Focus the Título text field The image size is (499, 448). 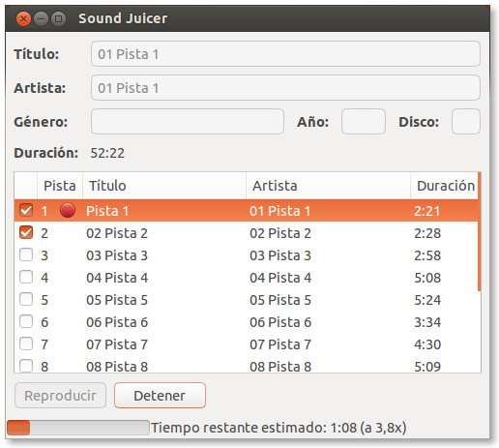point(285,54)
